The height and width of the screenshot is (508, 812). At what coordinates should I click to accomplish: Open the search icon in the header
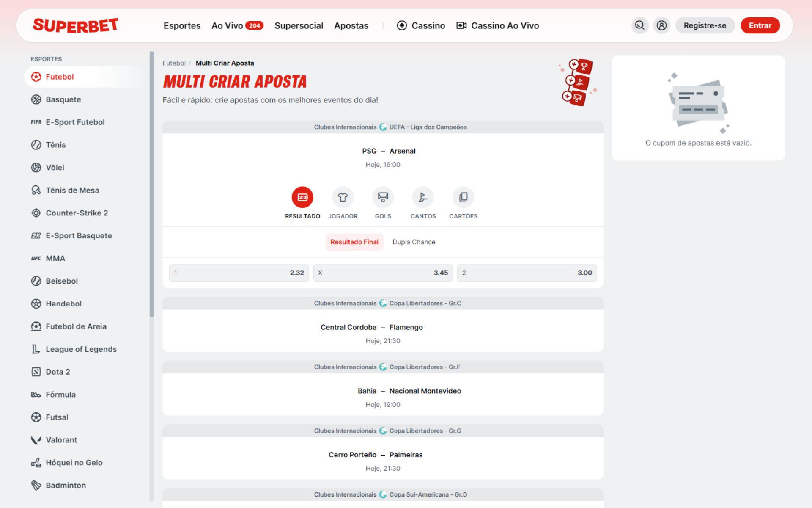[x=640, y=25]
